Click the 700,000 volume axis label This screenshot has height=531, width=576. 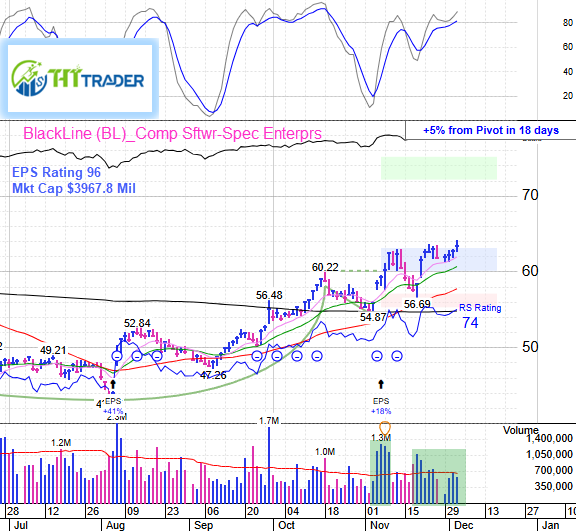(x=554, y=470)
